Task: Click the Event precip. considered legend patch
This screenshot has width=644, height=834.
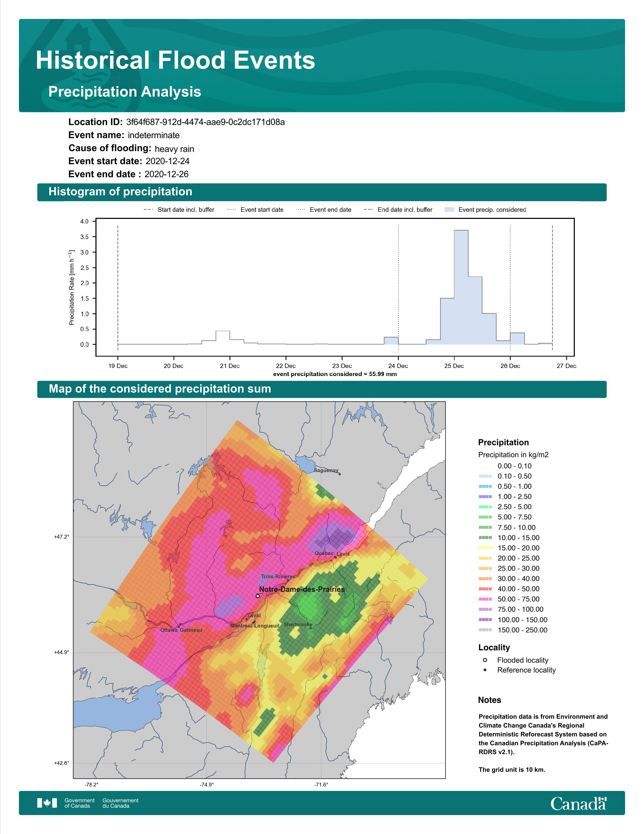Action: coord(450,210)
